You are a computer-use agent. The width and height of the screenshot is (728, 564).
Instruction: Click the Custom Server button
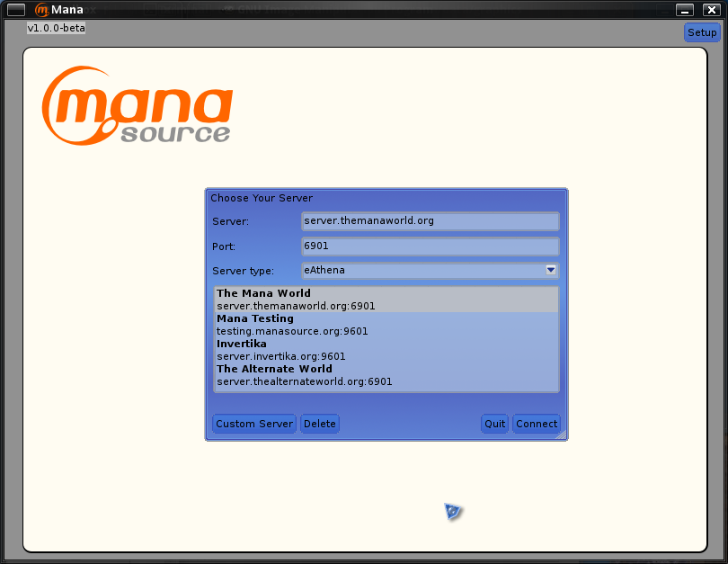[254, 424]
